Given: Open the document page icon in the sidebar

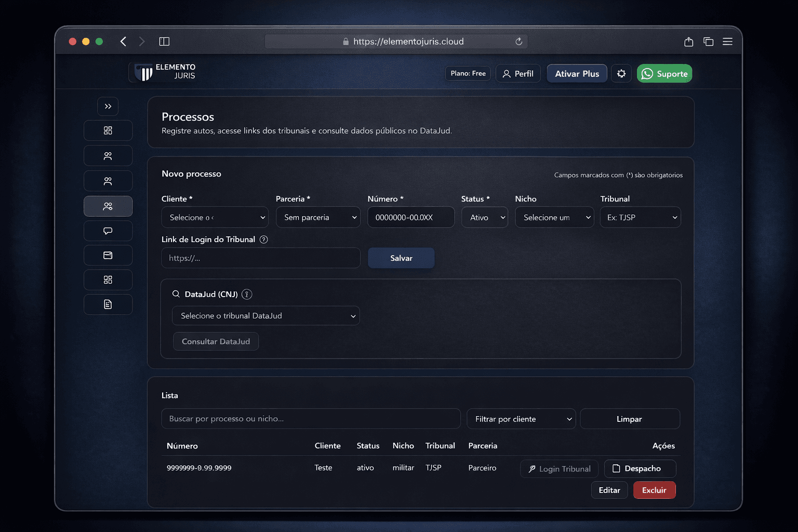Looking at the screenshot, I should [108, 304].
